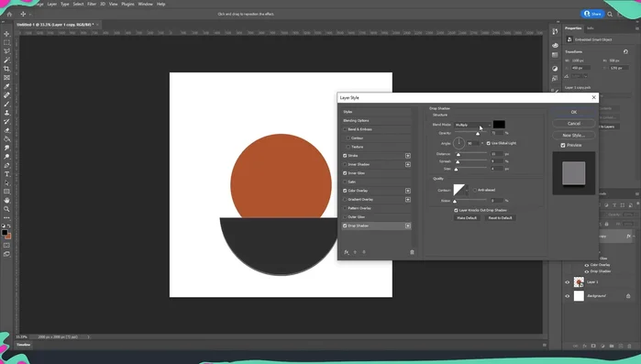Switch to the Info tab
Image resolution: width=641 pixels, height=364 pixels.
click(x=591, y=28)
